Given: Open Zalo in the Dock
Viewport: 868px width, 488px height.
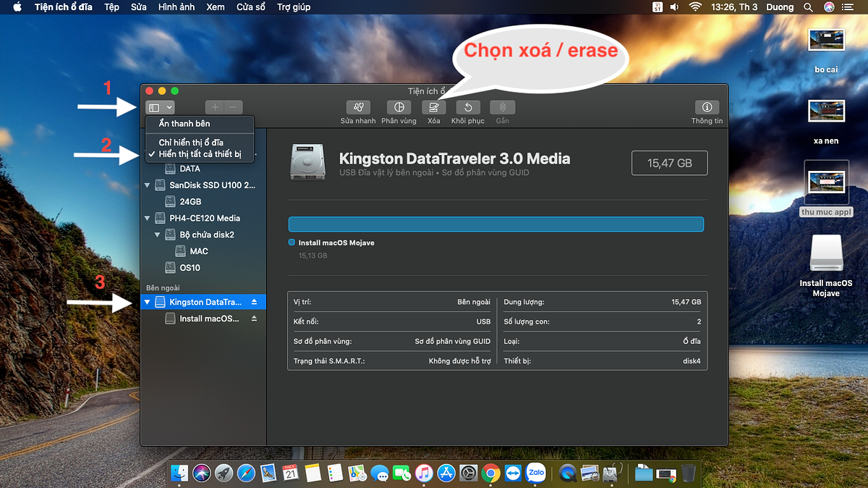Looking at the screenshot, I should [x=536, y=473].
